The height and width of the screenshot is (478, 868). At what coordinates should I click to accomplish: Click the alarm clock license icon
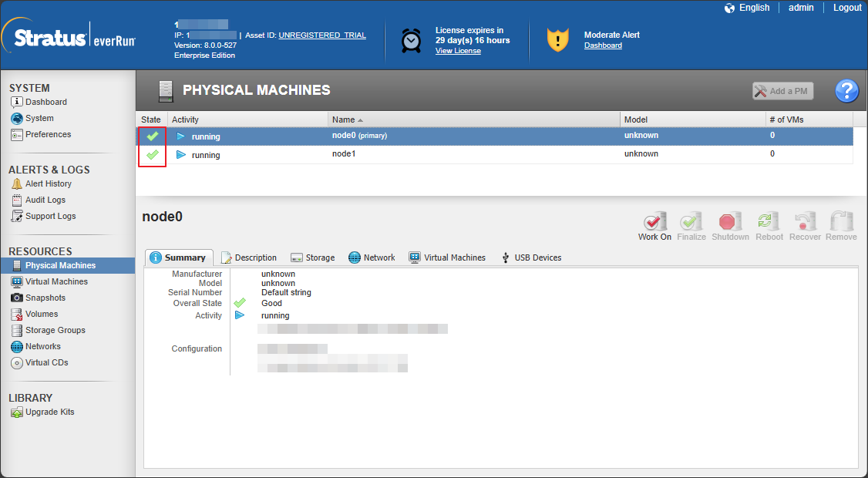[411, 40]
